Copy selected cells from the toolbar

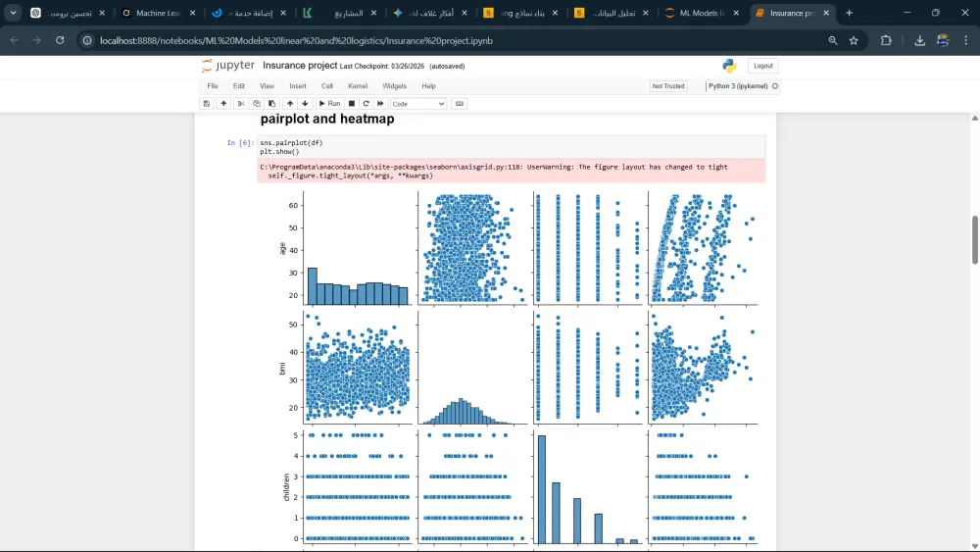point(256,104)
